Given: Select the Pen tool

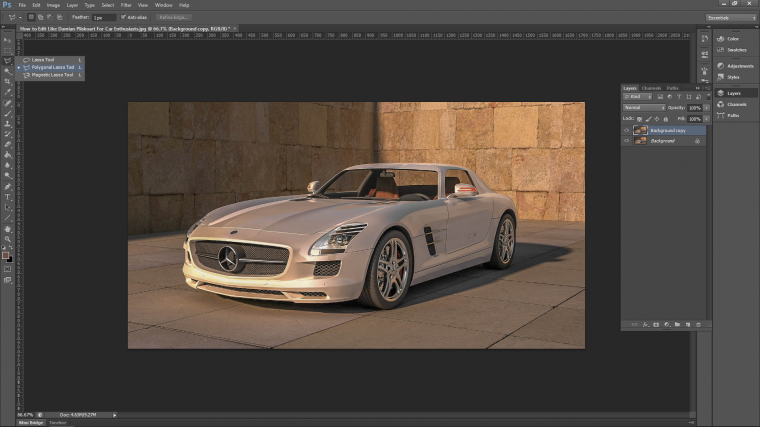Looking at the screenshot, I should pos(7,187).
